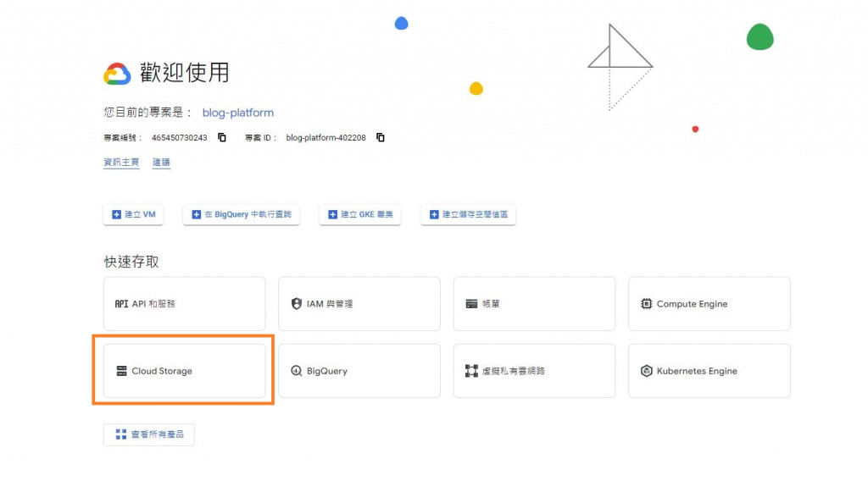Click 在 BigQuery 中執行查詢 button
Image resolution: width=868 pixels, height=481 pixels.
[242, 214]
